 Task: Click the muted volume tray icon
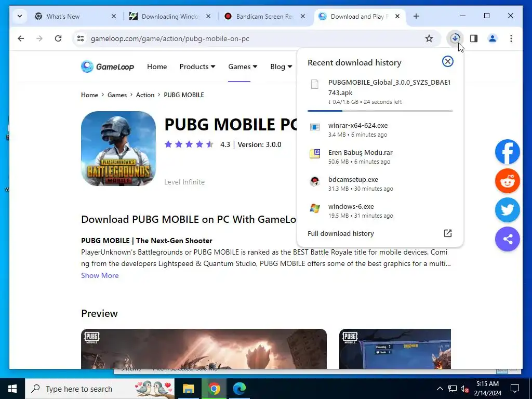coord(465,389)
